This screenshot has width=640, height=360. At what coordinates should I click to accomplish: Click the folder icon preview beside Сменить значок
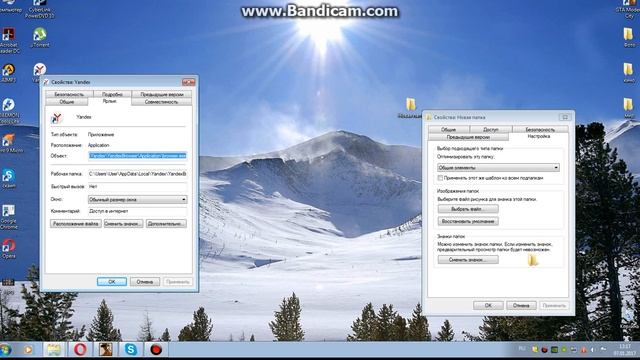pyautogui.click(x=533, y=260)
